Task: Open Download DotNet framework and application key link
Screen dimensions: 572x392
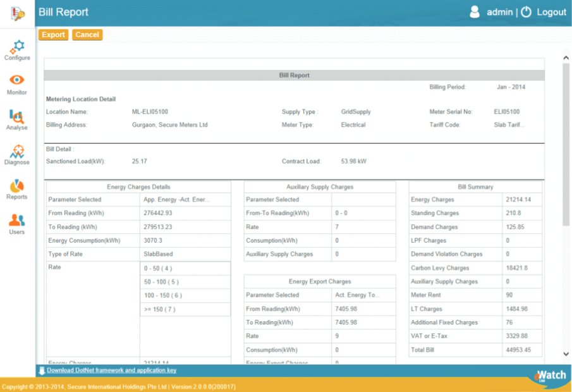Action: click(x=111, y=371)
